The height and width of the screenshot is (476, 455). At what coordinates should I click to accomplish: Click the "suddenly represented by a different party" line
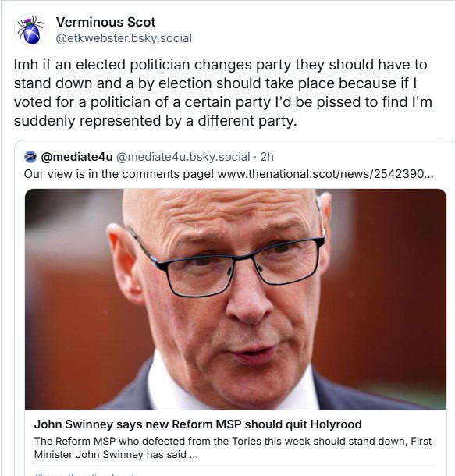coord(155,121)
